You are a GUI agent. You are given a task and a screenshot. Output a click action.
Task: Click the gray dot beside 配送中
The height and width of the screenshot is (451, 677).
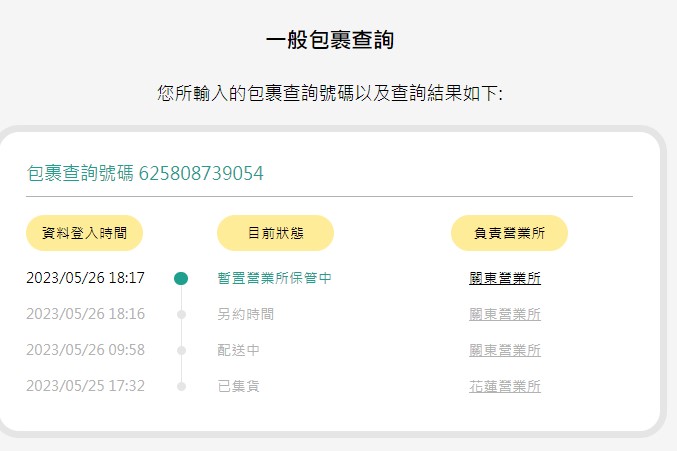(x=181, y=350)
